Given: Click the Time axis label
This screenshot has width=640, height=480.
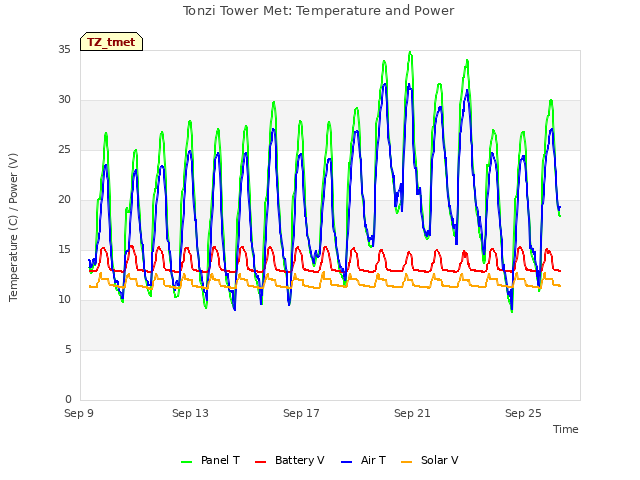Looking at the screenshot, I should [566, 429].
